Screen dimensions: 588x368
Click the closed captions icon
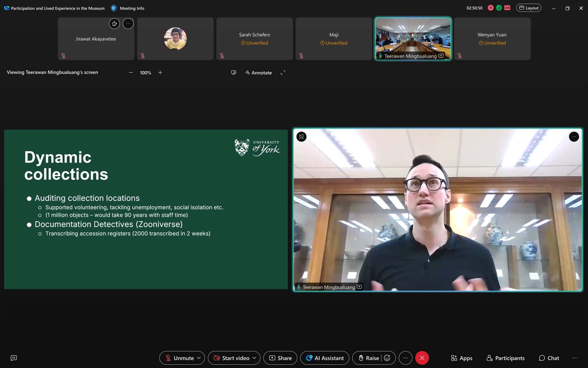[x=14, y=358]
